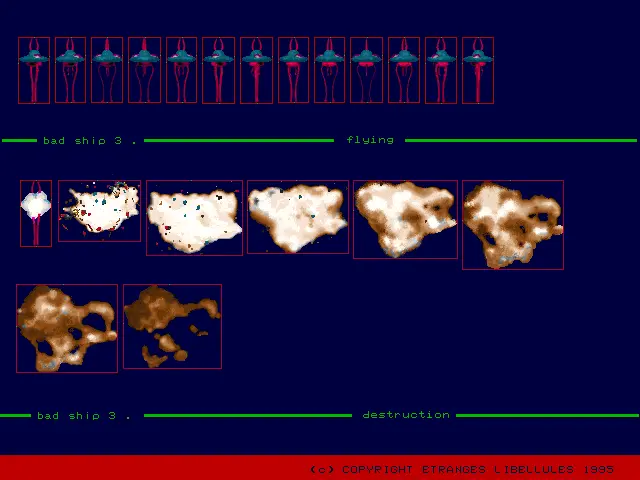Select the fourth destruction explosion frame
This screenshot has width=640, height=480.
click(x=298, y=217)
